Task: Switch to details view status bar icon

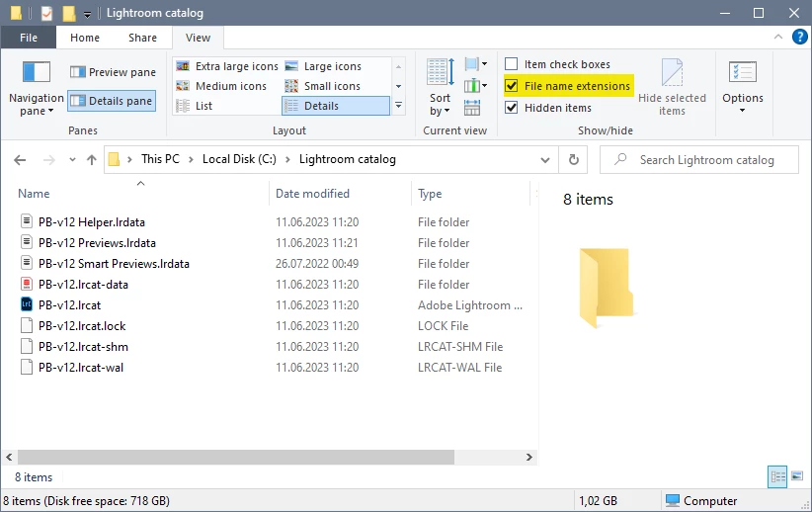Action: (x=777, y=476)
